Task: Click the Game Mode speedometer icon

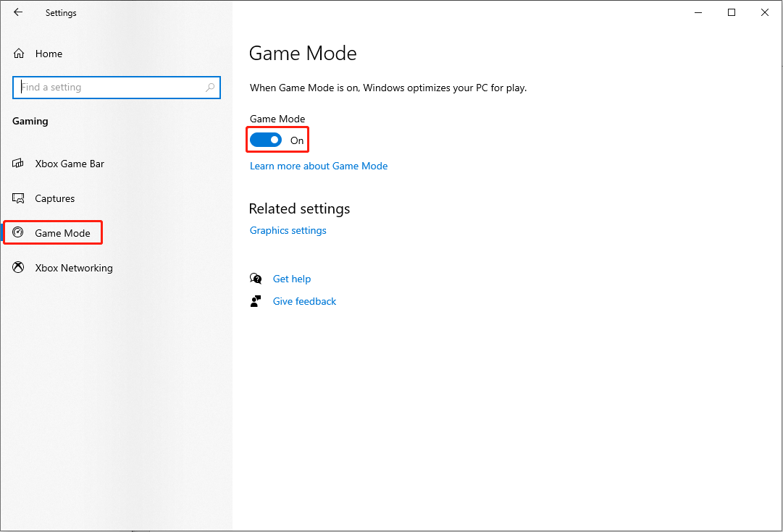Action: pyautogui.click(x=18, y=232)
